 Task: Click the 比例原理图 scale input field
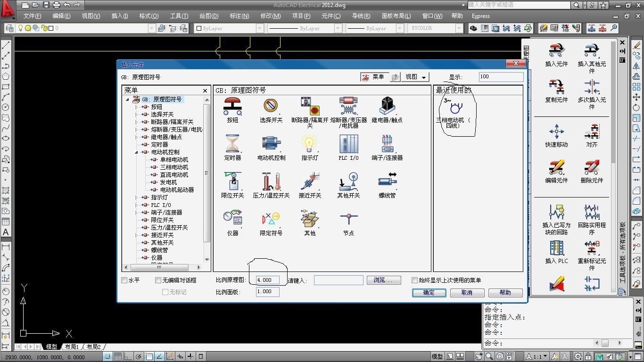click(267, 280)
